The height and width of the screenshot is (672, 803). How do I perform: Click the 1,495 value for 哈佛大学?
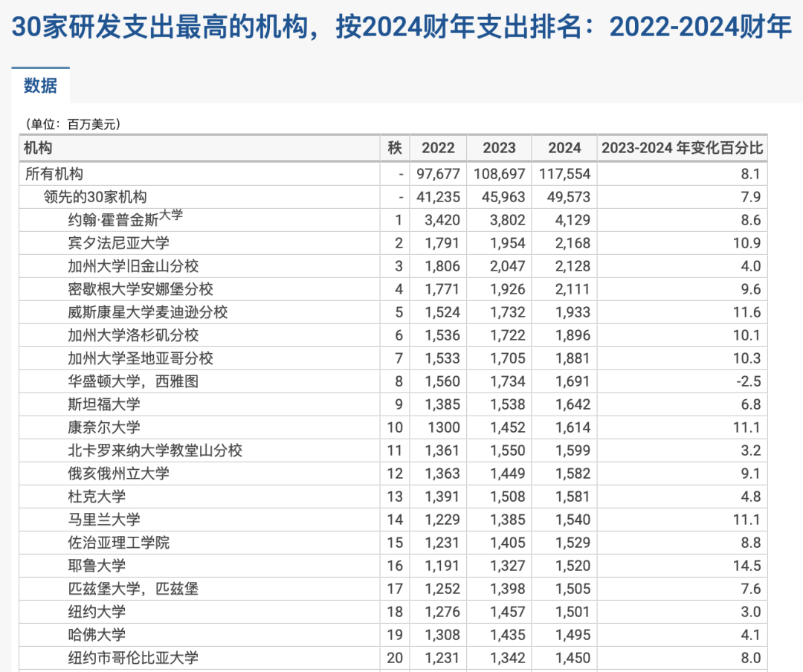(x=573, y=635)
